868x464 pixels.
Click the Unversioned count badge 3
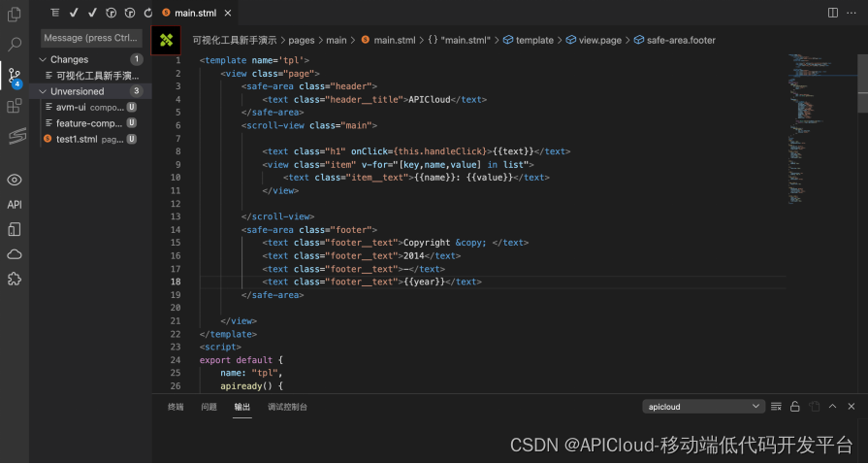coord(136,91)
